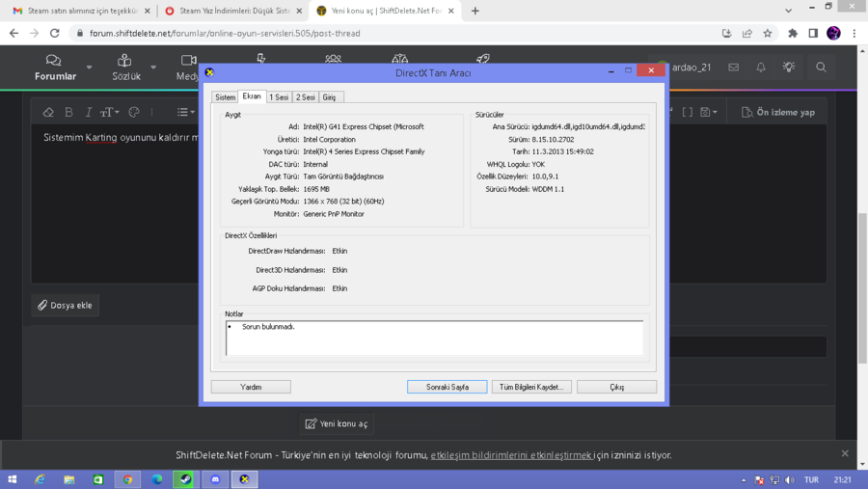This screenshot has width=868, height=489.
Task: Open the Chrome extensions puzzle icon
Action: click(x=793, y=33)
